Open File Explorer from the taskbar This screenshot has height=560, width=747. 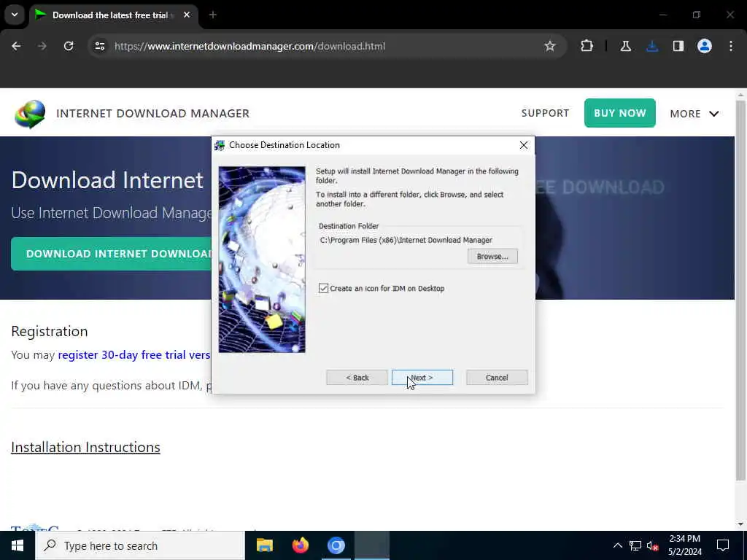pyautogui.click(x=264, y=545)
